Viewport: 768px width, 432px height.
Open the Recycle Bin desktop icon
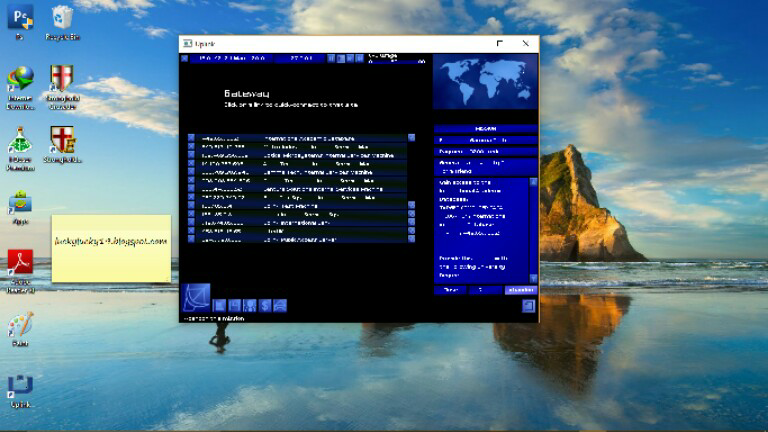pos(62,20)
